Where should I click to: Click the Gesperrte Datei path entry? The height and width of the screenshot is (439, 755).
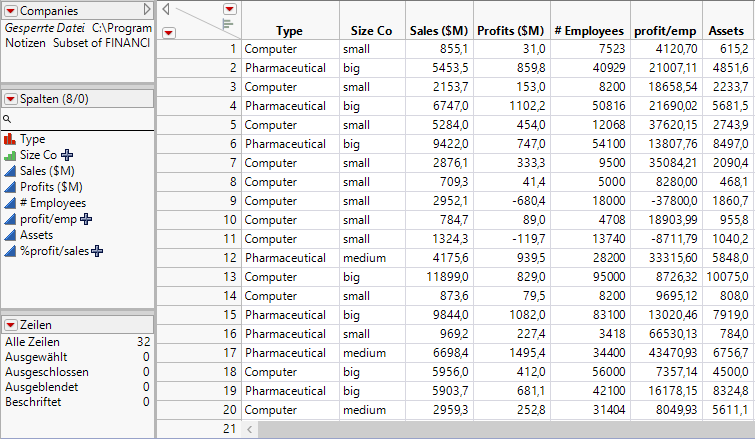[x=78, y=28]
